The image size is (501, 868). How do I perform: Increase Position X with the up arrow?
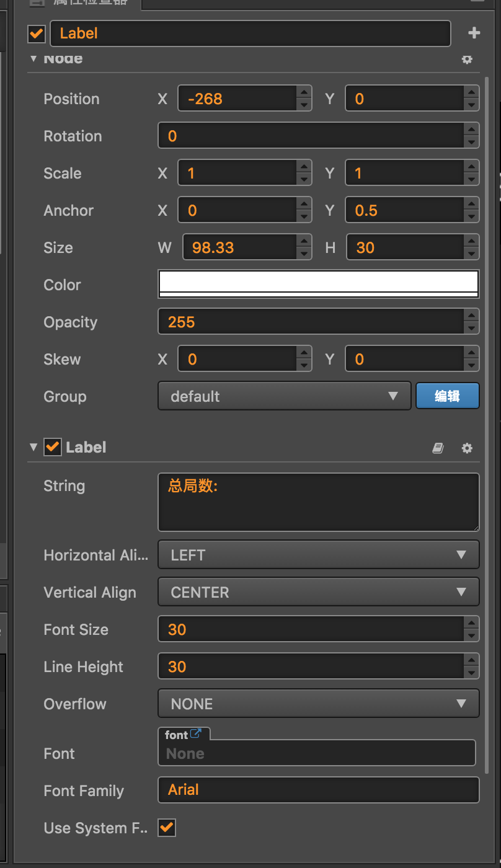coord(304,92)
